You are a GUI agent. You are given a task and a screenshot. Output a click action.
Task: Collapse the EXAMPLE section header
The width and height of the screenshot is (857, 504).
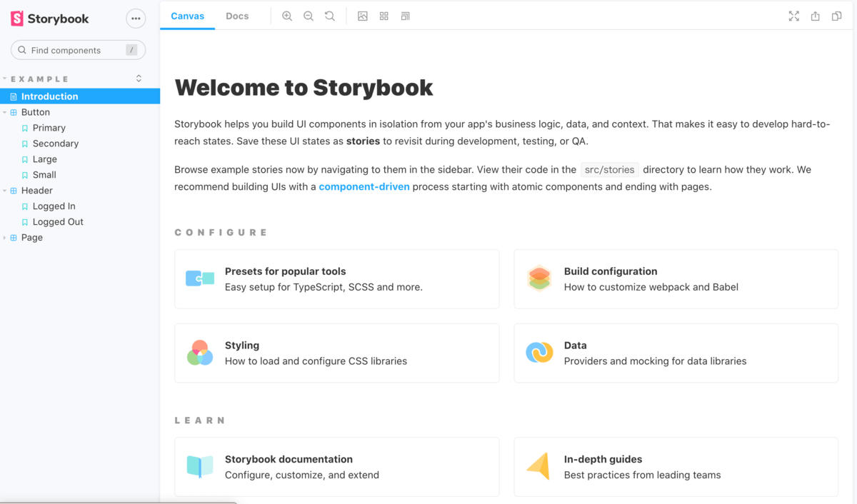click(40, 79)
